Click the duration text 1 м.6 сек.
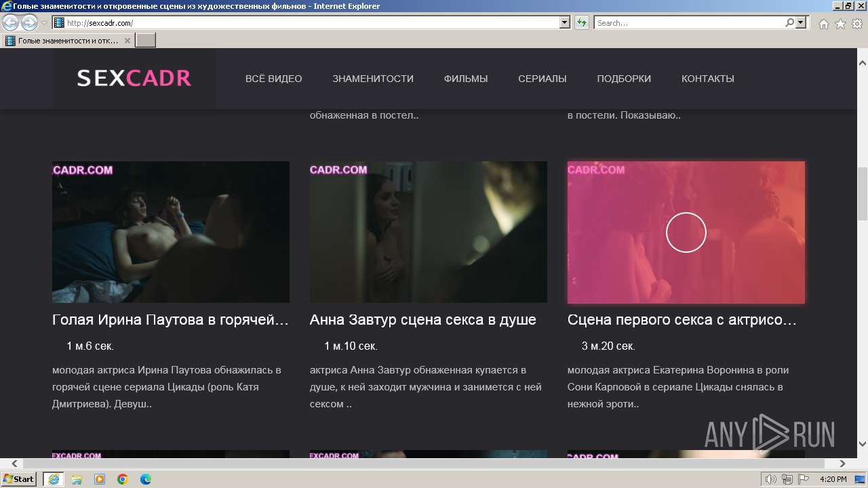 pos(90,346)
